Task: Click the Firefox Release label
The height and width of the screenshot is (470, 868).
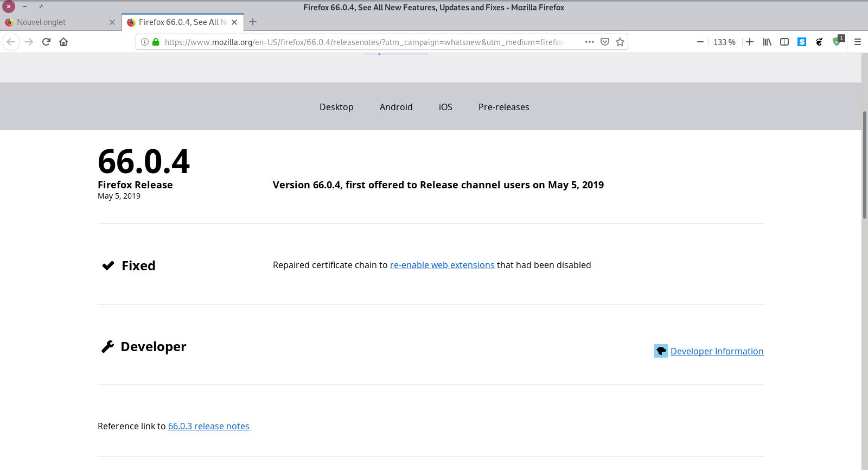Action: [x=135, y=185]
